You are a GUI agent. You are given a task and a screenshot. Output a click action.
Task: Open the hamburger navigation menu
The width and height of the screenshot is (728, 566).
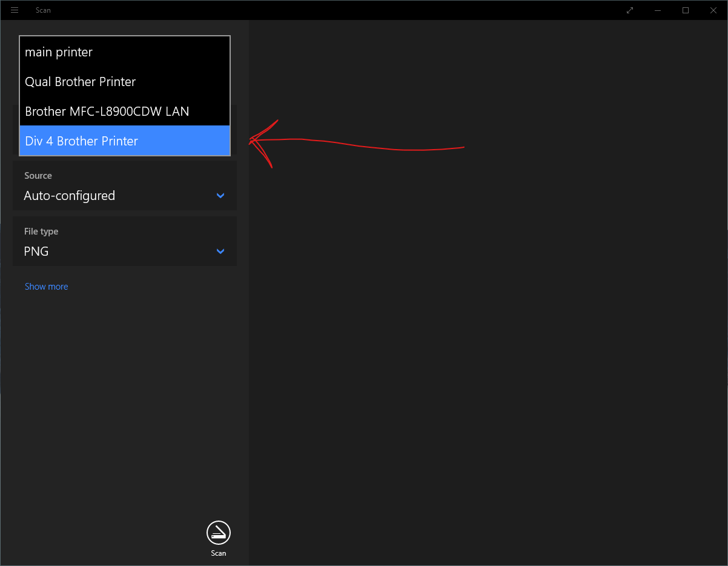pyautogui.click(x=15, y=10)
